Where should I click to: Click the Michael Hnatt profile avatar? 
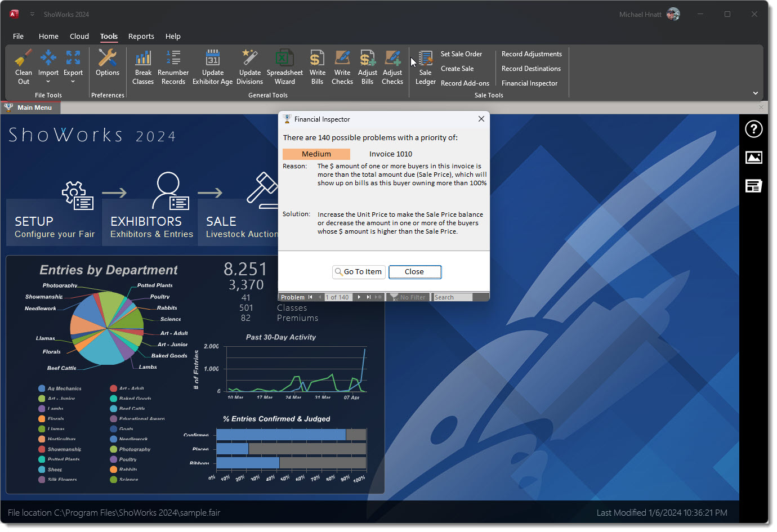coord(673,14)
